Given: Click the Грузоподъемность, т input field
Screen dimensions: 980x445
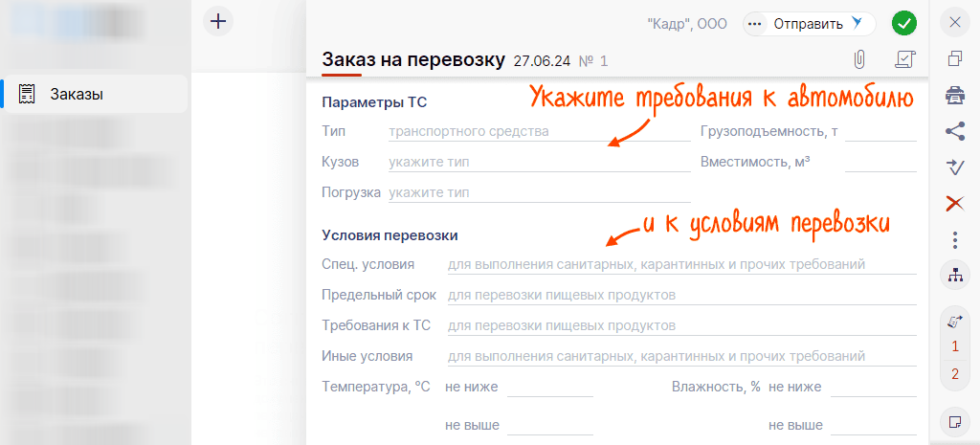Looking at the screenshot, I should coord(880,132).
